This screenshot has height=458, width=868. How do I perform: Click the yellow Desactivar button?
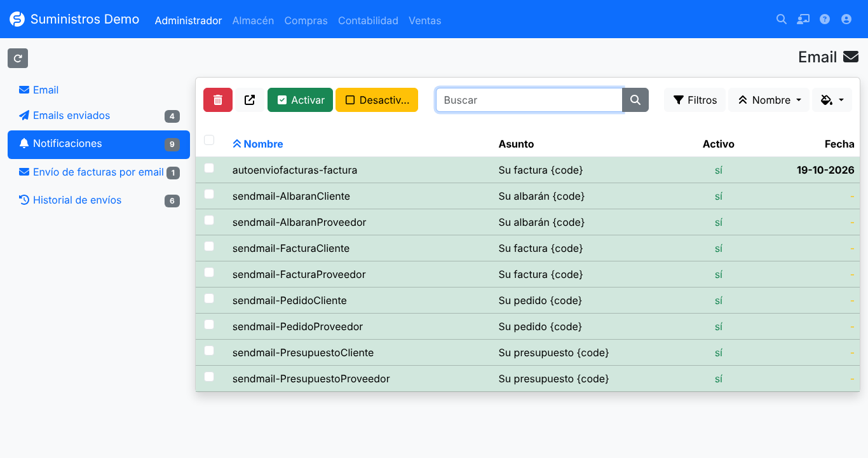coord(377,100)
